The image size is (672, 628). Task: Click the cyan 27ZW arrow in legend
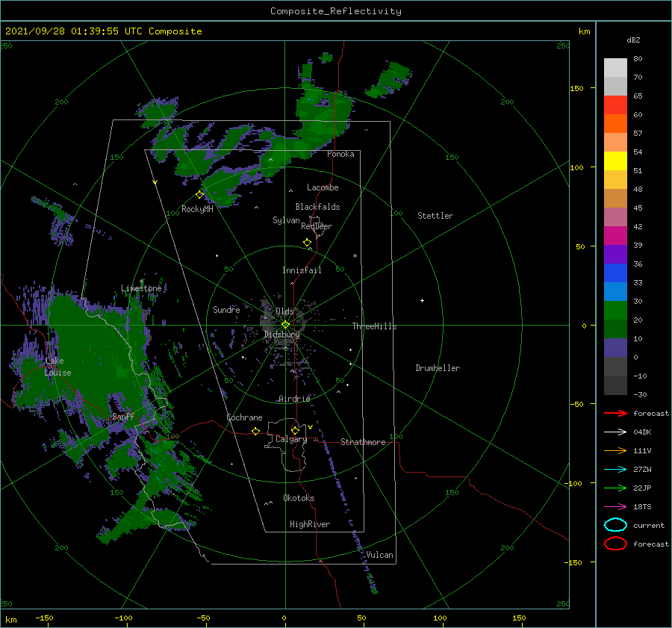(x=615, y=470)
